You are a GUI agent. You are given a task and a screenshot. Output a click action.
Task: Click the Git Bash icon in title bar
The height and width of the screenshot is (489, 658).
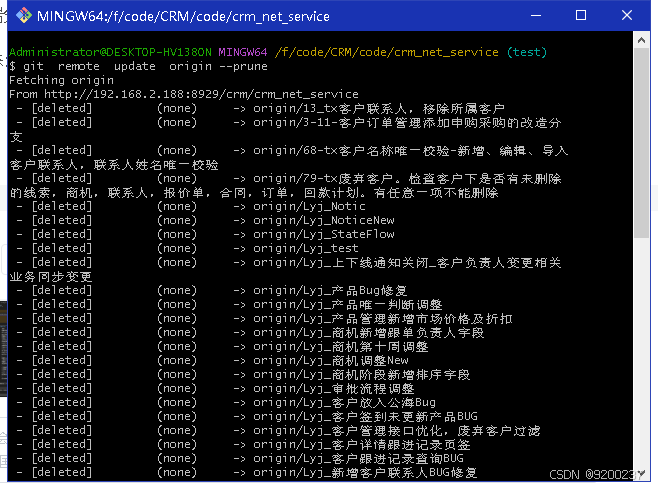coord(24,16)
